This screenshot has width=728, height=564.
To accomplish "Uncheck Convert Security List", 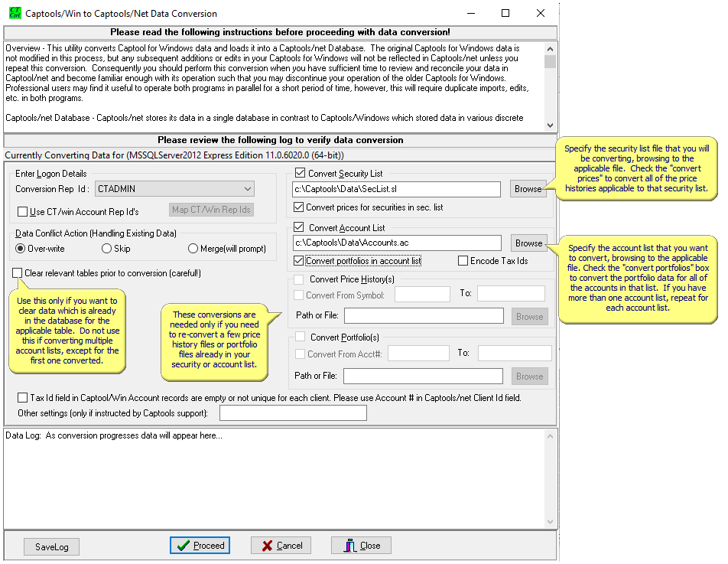I will pyautogui.click(x=300, y=173).
